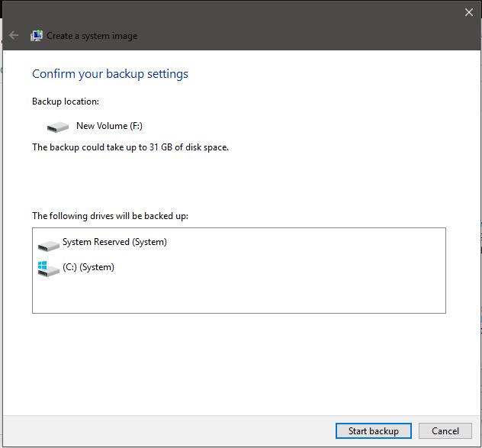482x448 pixels.
Task: Click the 31 GB disk space message
Action: pos(130,147)
